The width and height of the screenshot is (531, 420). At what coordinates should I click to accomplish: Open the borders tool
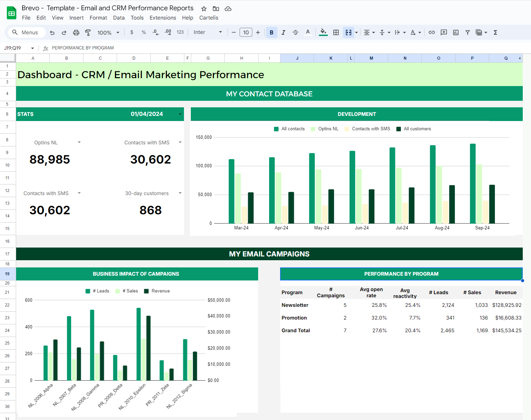[x=336, y=33]
